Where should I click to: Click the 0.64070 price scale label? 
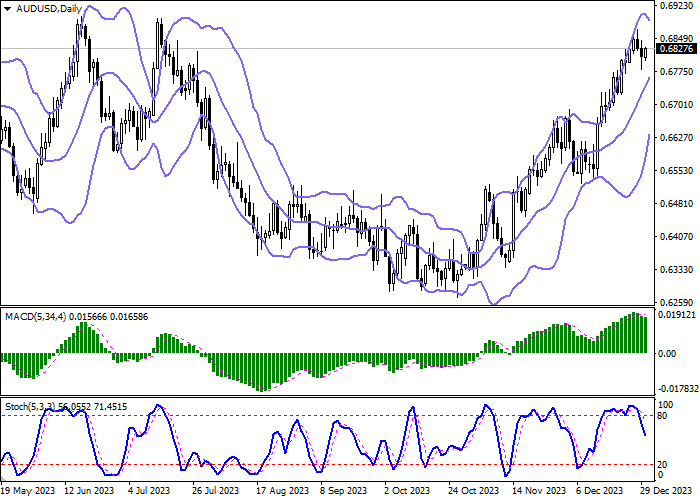click(x=677, y=236)
